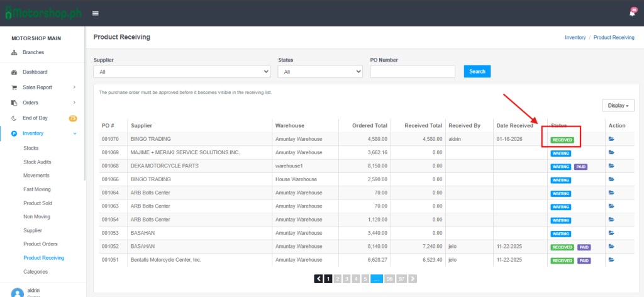This screenshot has height=297, width=644.
Task: Select Stock Audits in Inventory submenu
Action: [x=37, y=162]
